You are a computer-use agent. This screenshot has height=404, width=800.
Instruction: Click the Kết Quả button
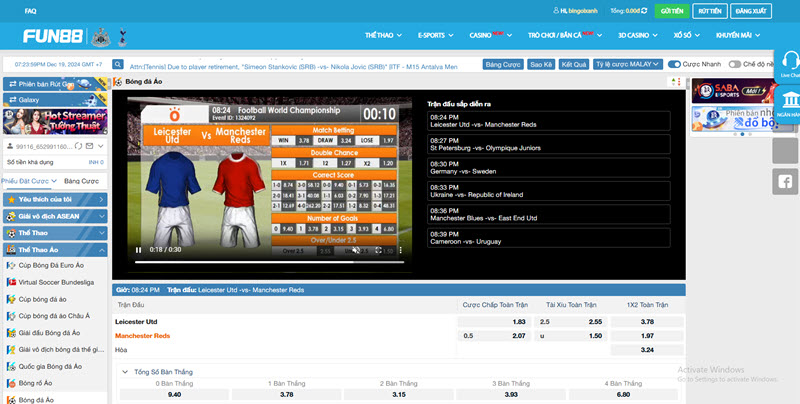coord(574,64)
